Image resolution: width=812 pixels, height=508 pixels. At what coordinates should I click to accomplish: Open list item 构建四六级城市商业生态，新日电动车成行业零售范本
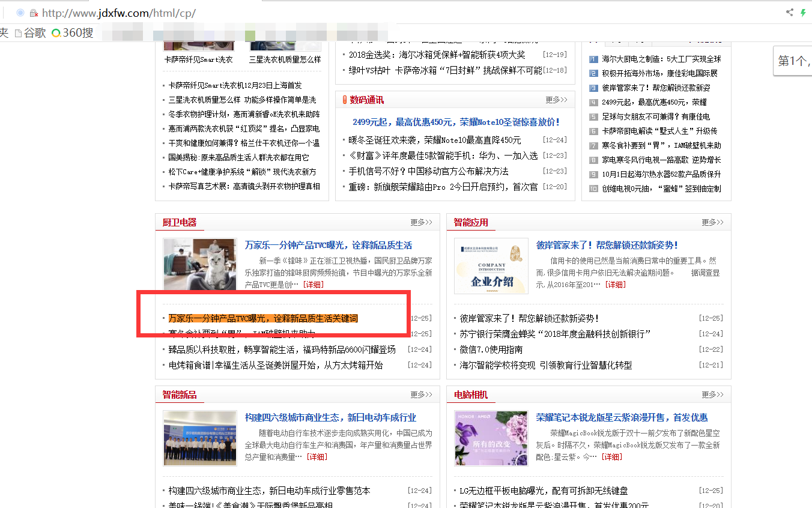pyautogui.click(x=270, y=491)
